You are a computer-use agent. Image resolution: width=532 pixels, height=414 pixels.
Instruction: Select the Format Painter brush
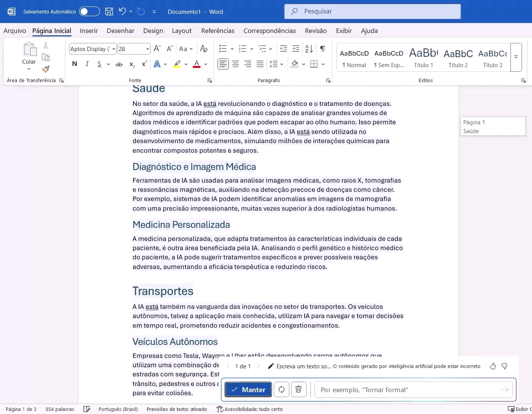tap(46, 69)
